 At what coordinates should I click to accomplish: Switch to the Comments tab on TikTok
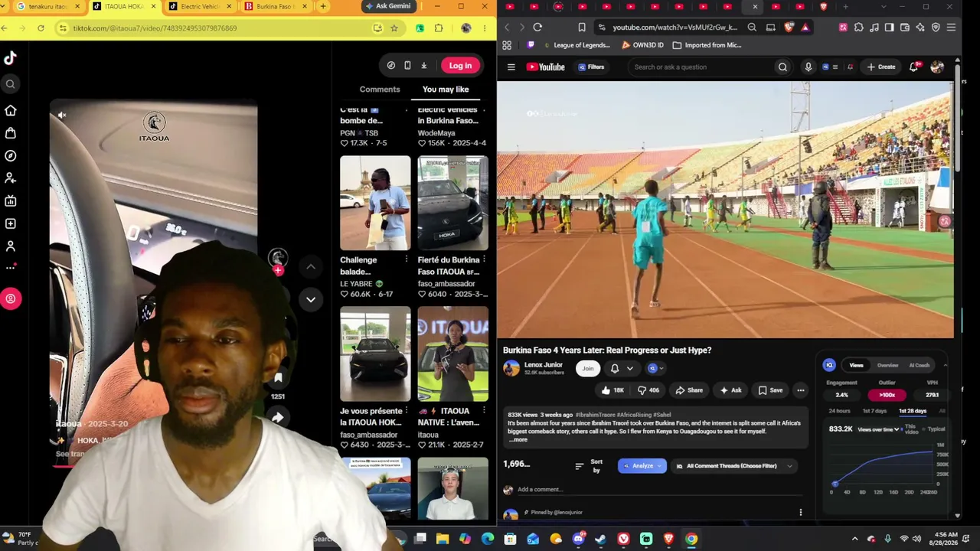[x=380, y=90]
